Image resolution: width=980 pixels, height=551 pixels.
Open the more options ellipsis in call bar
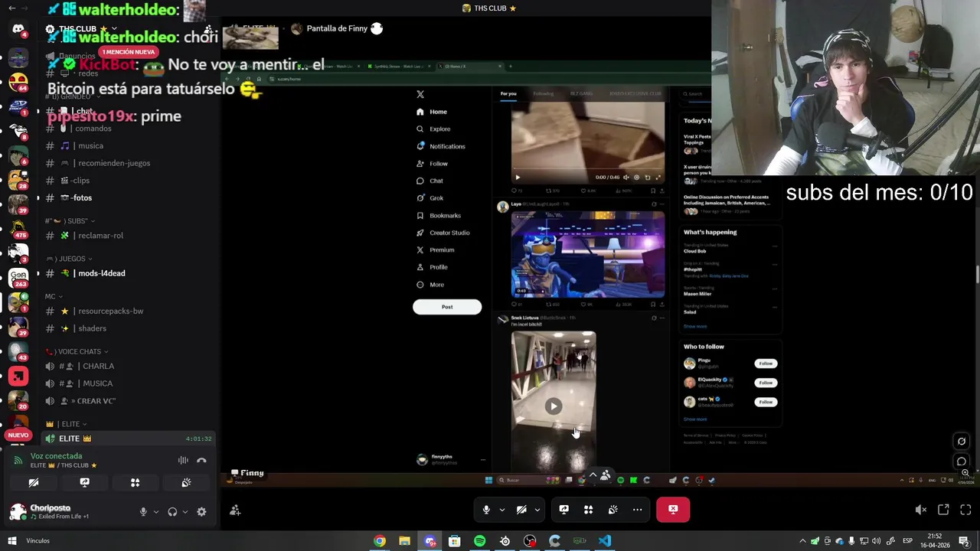click(637, 510)
